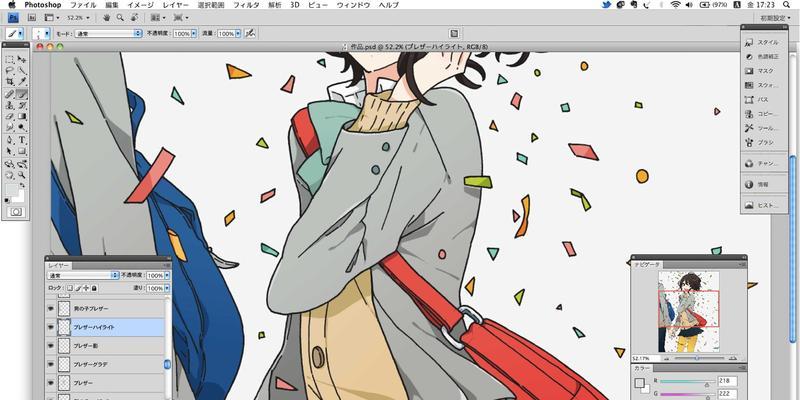This screenshot has height=400, width=800.
Task: Open the パス panel
Action: pos(762,99)
